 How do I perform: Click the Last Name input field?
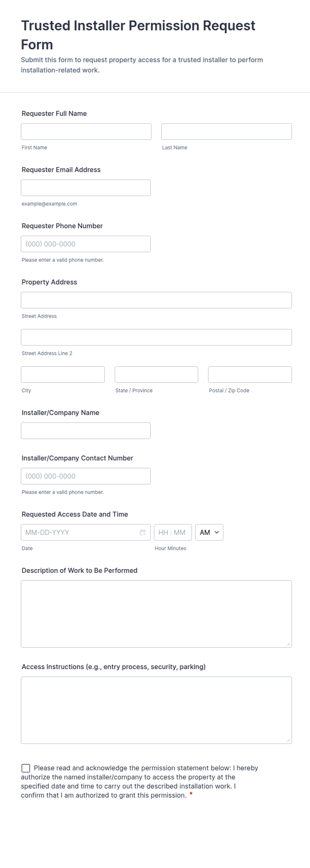coord(226,131)
